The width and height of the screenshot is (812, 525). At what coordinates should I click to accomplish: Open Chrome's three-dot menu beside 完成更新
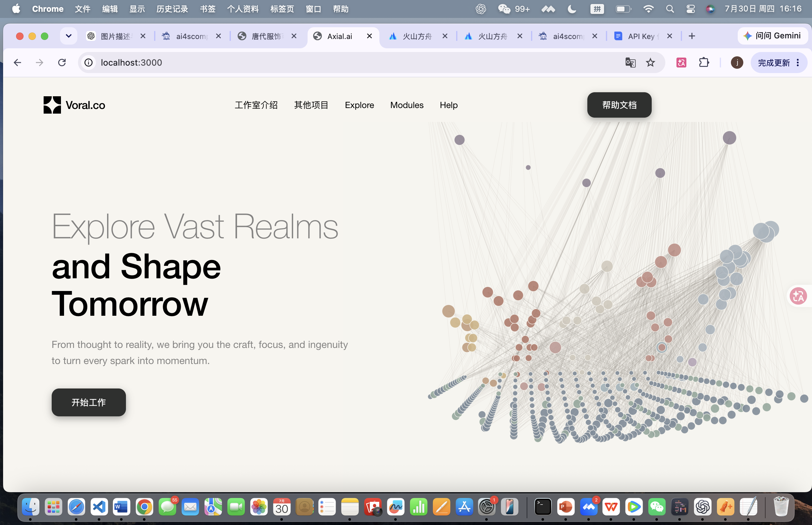pyautogui.click(x=798, y=63)
